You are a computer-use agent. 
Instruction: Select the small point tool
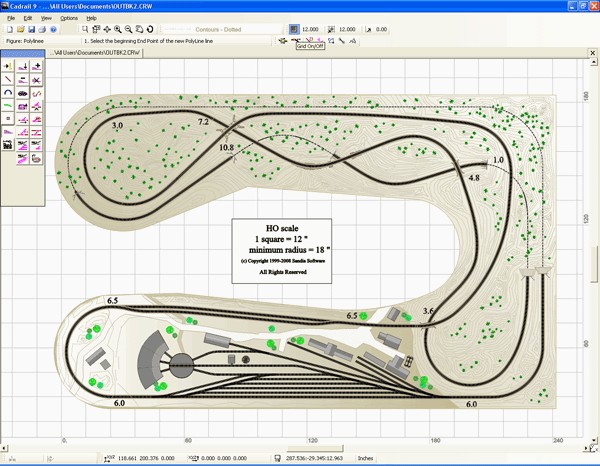click(8, 119)
